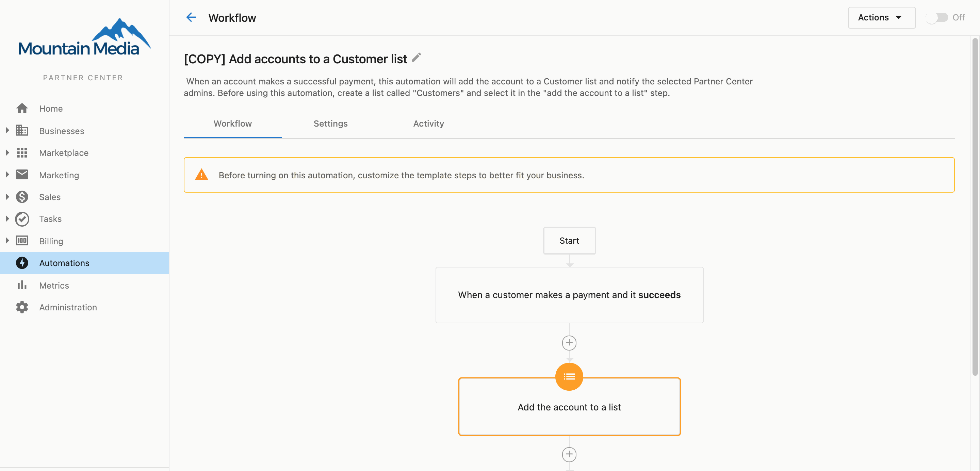Viewport: 980px width, 471px height.
Task: Open the Add the account to a list step
Action: click(569, 407)
